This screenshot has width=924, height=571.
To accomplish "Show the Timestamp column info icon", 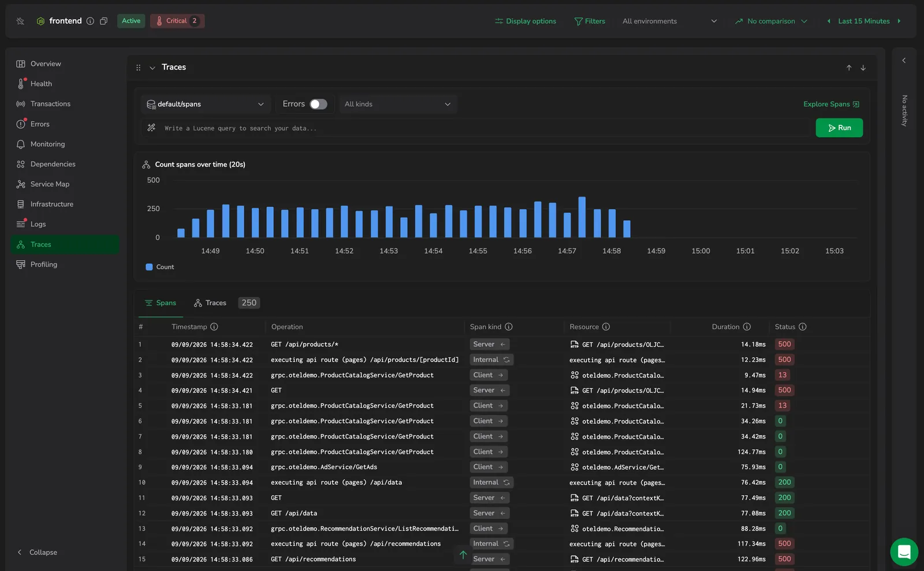I will [x=214, y=327].
